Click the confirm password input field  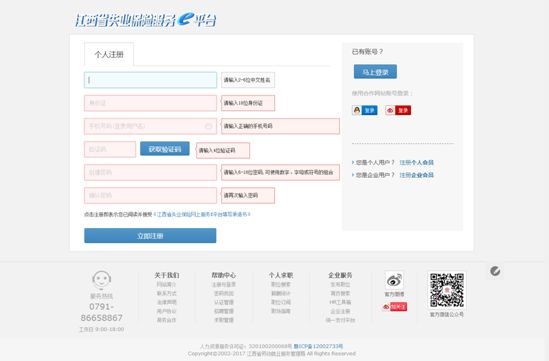[150, 195]
